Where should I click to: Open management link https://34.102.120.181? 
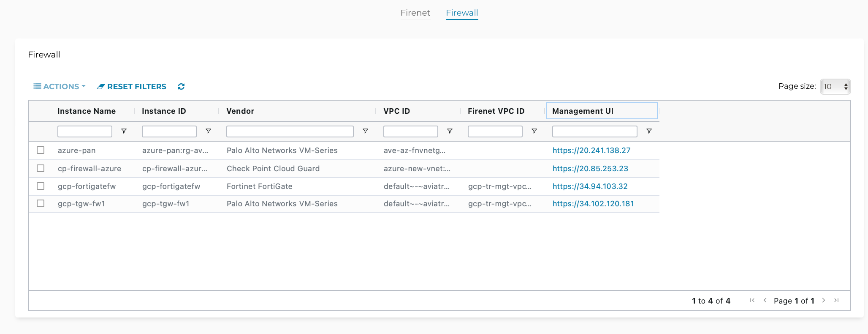coord(593,204)
